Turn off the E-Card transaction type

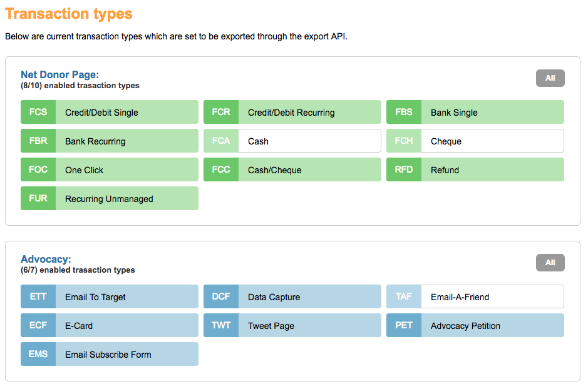[38, 325]
